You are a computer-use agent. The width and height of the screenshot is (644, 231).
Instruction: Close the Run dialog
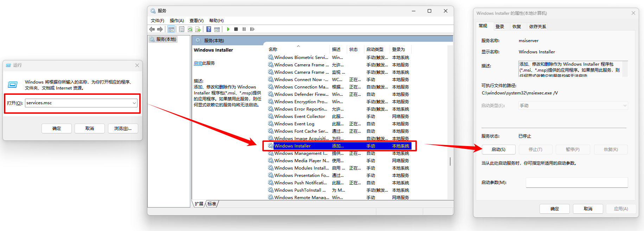coord(137,65)
